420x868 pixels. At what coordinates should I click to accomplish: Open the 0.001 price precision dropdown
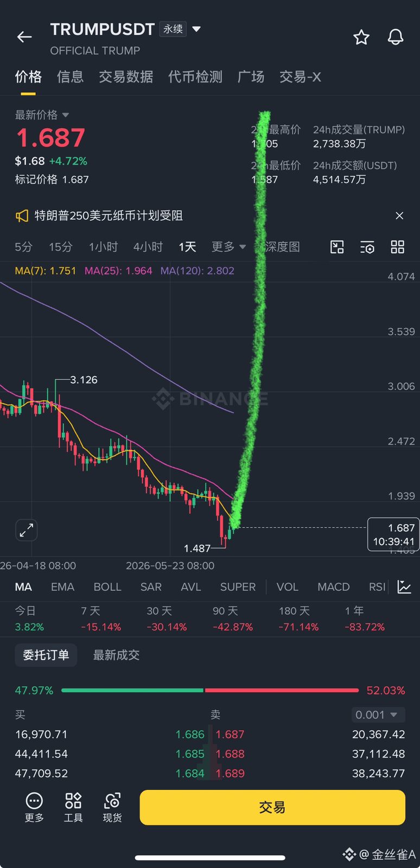[x=378, y=715]
